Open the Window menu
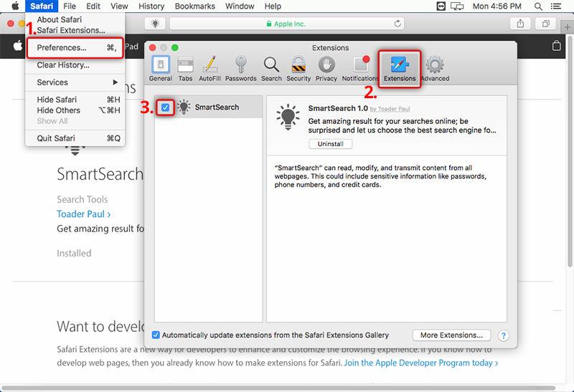This screenshot has width=574, height=392. tap(240, 6)
